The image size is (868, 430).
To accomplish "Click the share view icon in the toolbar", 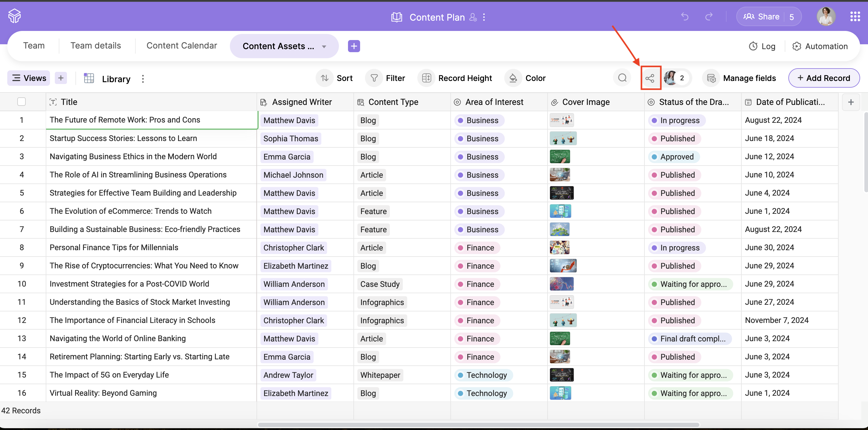I will [650, 78].
